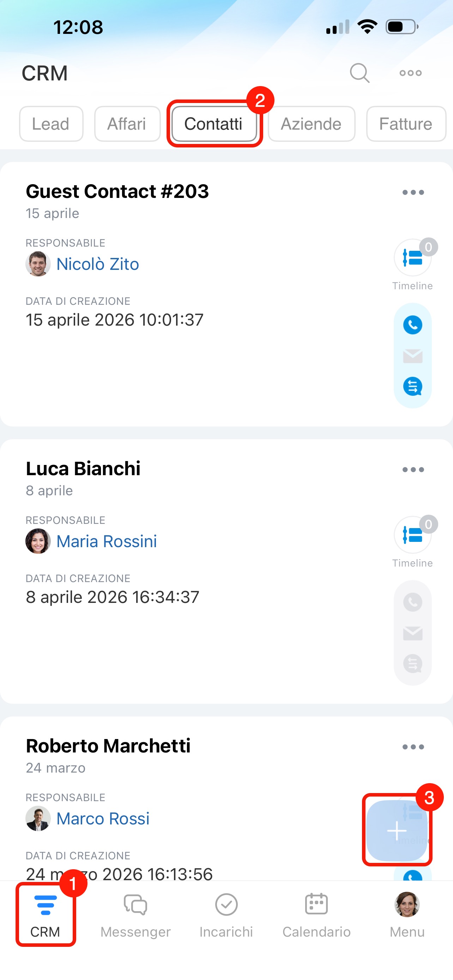Tap the add contact plus button
Screen dimensions: 453x980
point(397,830)
